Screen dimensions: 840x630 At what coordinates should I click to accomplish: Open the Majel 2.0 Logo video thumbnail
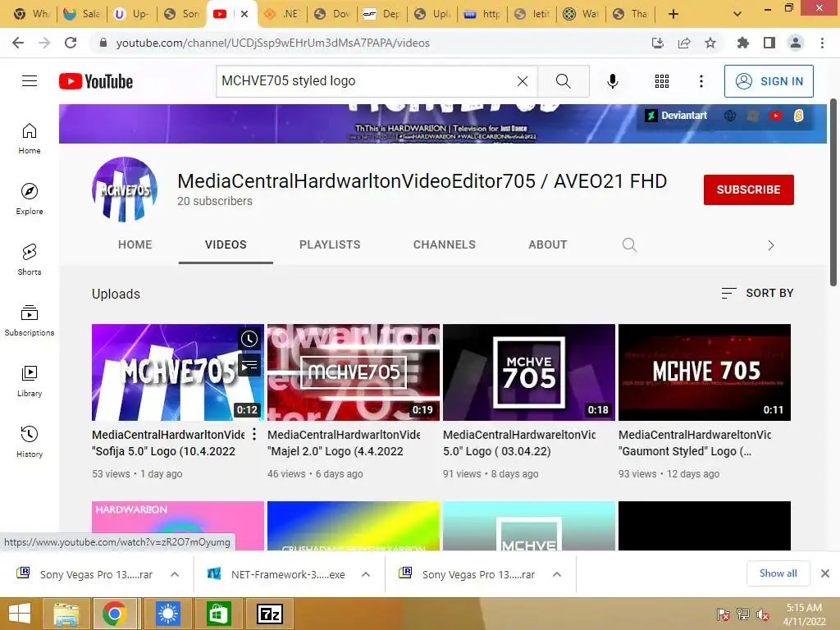tap(354, 372)
